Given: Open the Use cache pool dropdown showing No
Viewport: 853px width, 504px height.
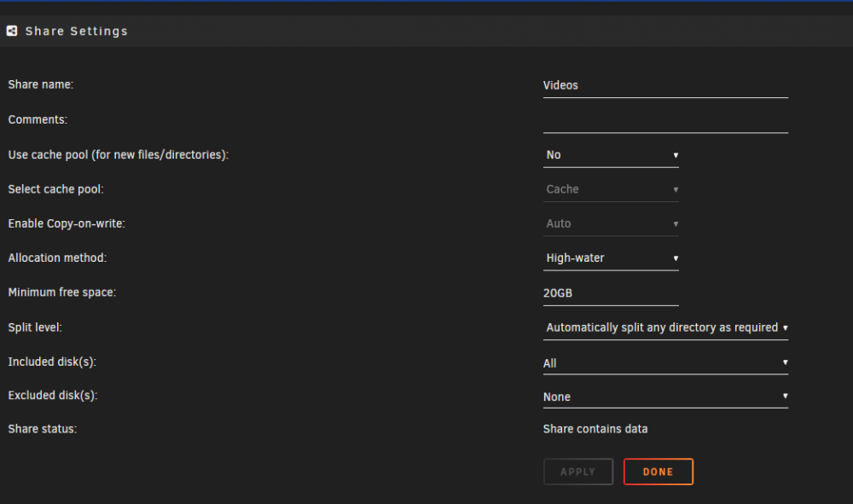Looking at the screenshot, I should point(611,155).
